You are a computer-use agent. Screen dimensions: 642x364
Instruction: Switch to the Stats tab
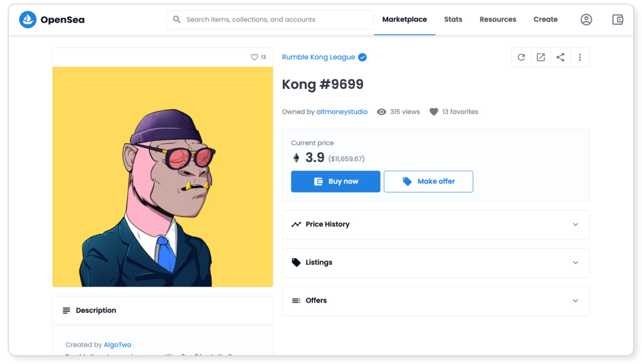pos(453,20)
